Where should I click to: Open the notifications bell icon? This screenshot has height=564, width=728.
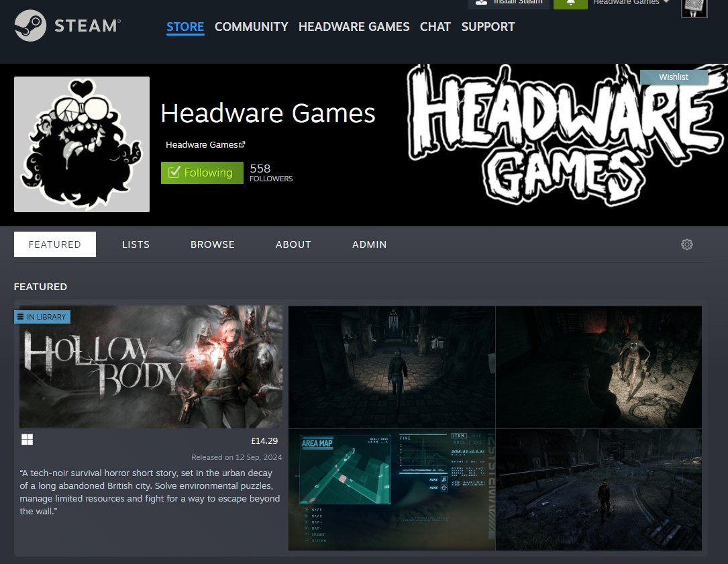pos(570,3)
